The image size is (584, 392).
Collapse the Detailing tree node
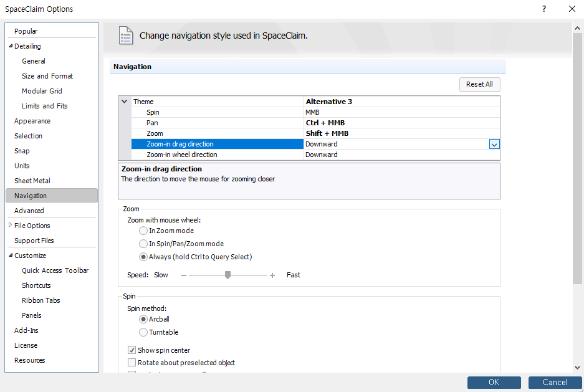[11, 45]
